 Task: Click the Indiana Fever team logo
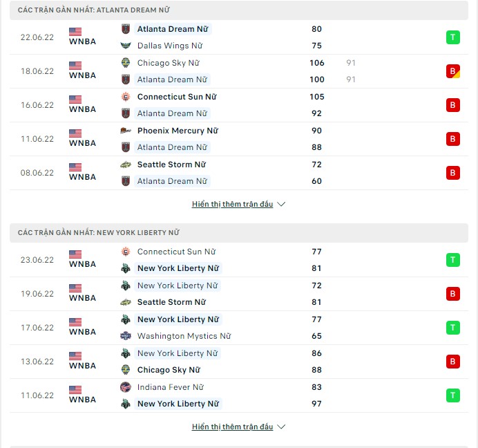(x=126, y=387)
